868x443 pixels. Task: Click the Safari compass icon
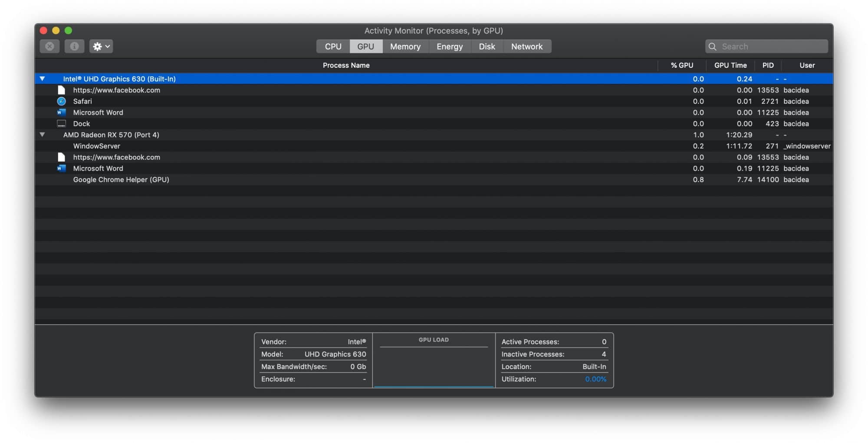click(x=62, y=101)
